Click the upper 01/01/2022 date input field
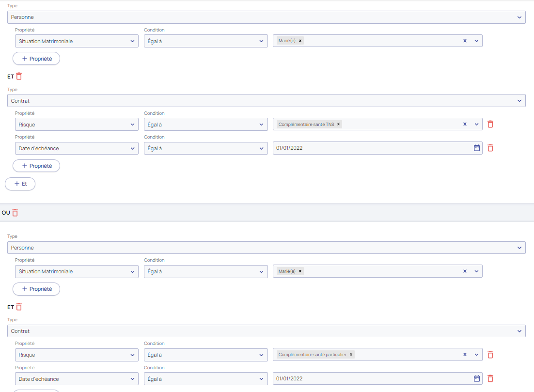This screenshot has width=534, height=392. [368, 148]
